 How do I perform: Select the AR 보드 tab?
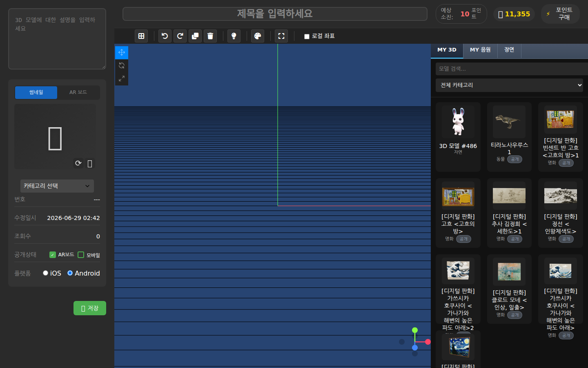(x=78, y=92)
